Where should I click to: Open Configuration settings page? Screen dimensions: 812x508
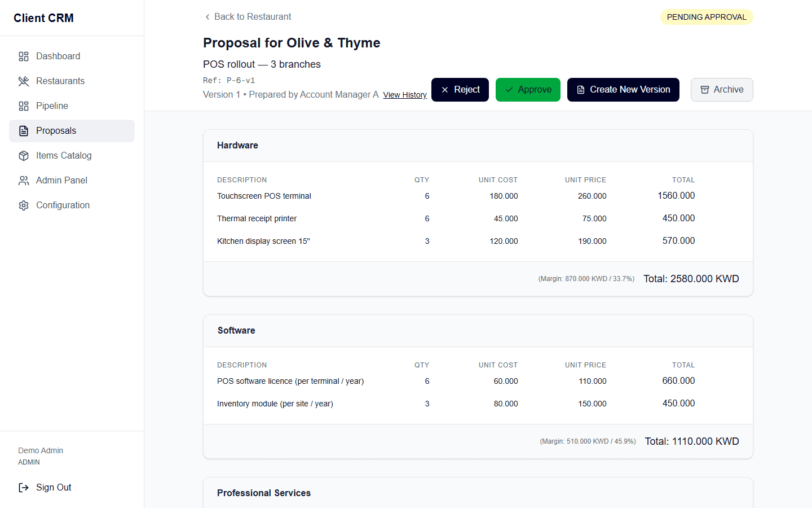tap(72, 205)
